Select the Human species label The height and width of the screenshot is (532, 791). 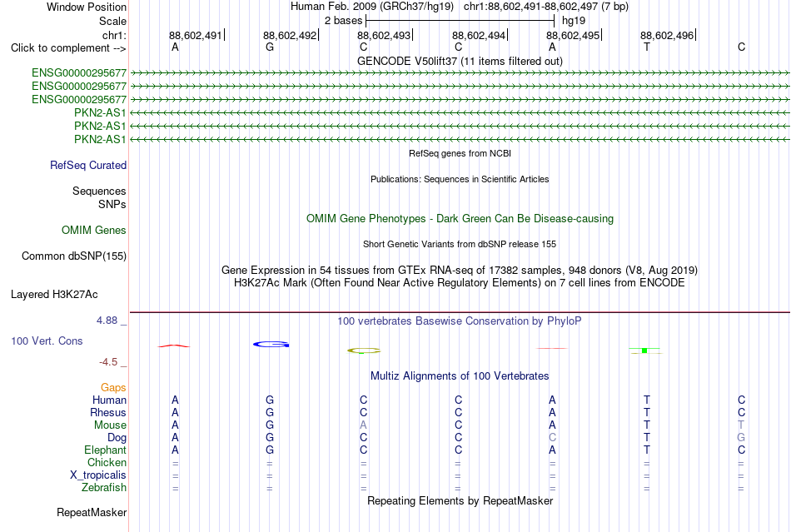coord(109,400)
